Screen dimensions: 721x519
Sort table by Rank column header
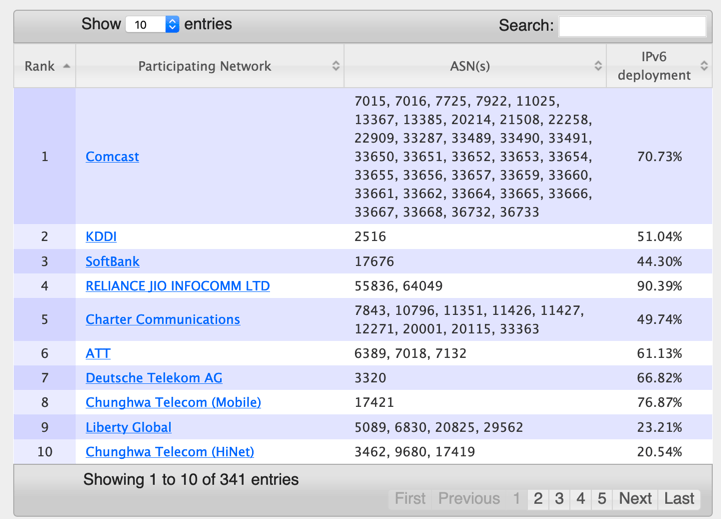45,66
